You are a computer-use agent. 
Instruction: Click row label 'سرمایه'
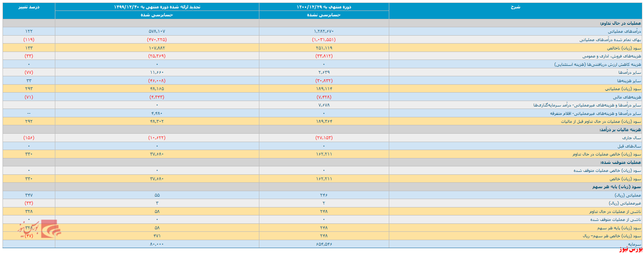(635, 244)
